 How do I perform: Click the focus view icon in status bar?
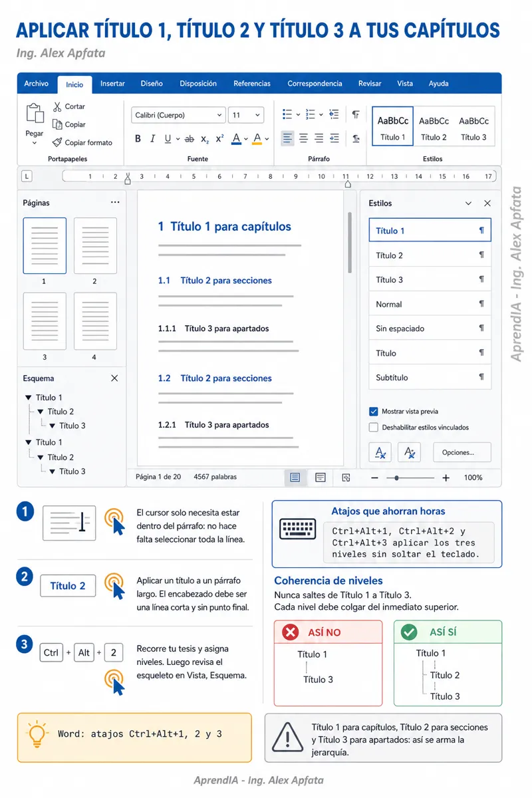tap(346, 477)
